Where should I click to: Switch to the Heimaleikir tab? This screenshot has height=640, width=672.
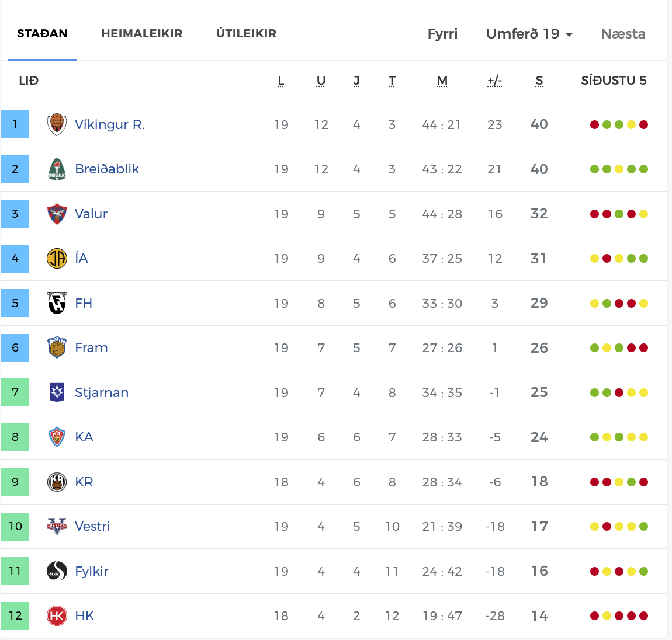click(x=142, y=34)
